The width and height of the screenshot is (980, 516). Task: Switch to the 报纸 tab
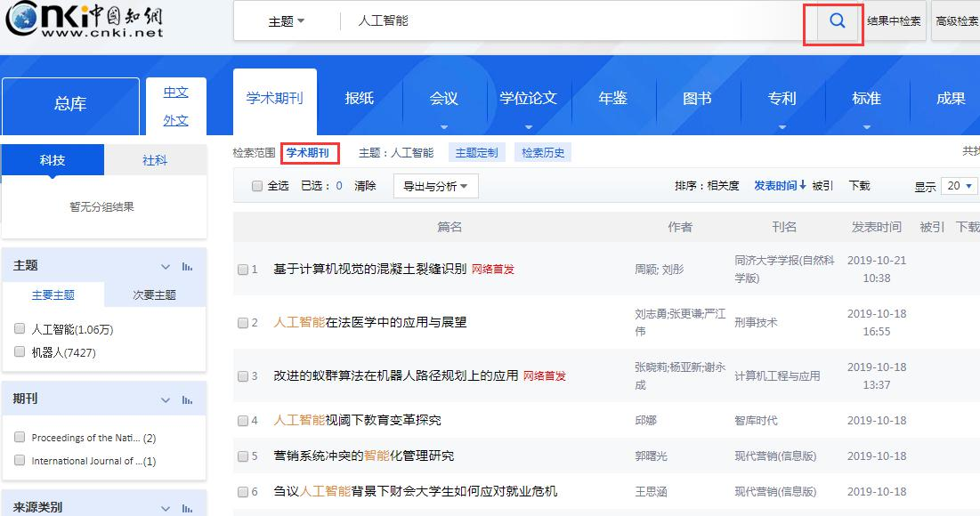coord(360,100)
